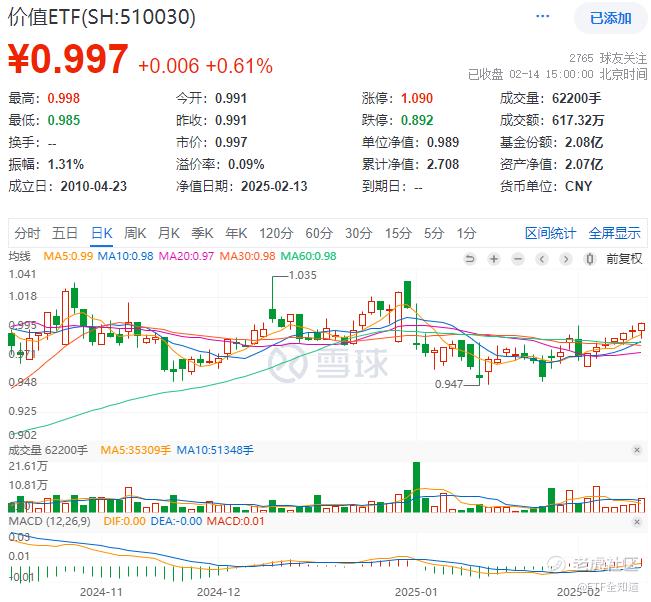Move chart right with the right chevron icon
The width and height of the screenshot is (651, 602).
(x=565, y=259)
